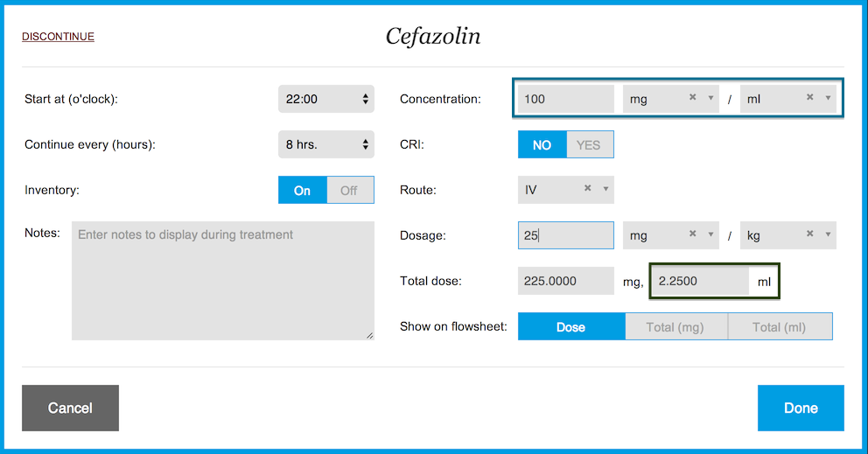This screenshot has height=454, width=868.
Task: Clear the IV route selection
Action: tap(587, 188)
